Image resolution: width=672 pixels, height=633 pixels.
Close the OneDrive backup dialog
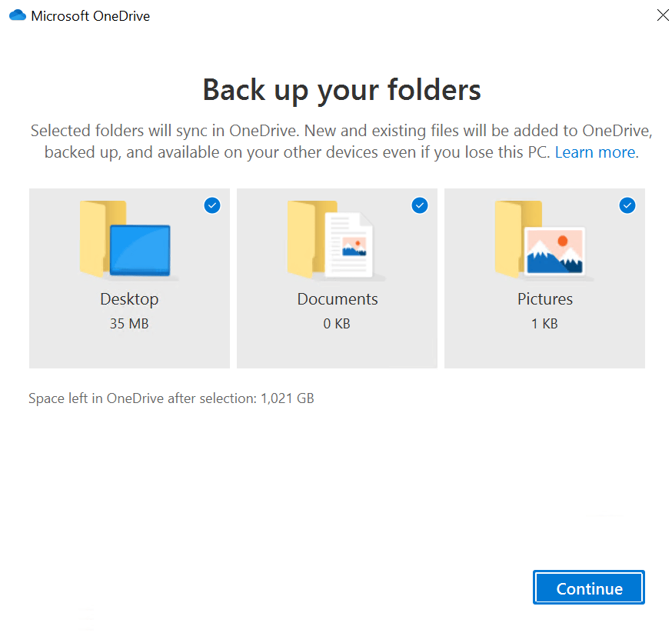(x=662, y=15)
